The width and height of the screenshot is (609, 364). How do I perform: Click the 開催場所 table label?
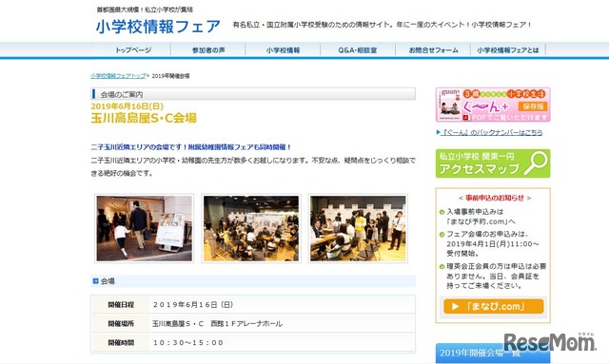point(121,323)
